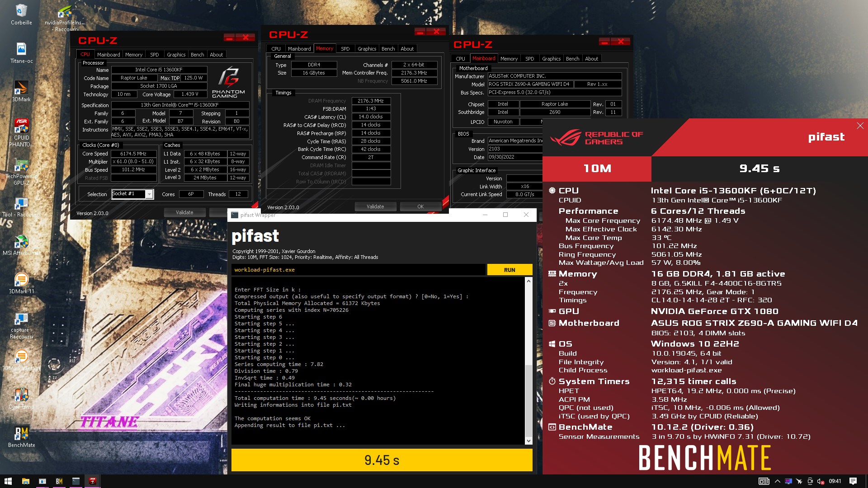Click OK in middle CPU-Z window
Viewport: 868px width, 488px height.
[420, 206]
